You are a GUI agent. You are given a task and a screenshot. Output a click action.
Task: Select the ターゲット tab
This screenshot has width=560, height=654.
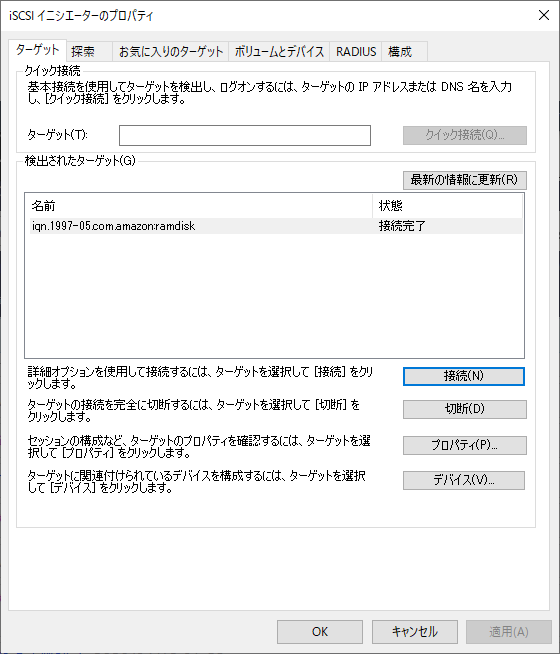[37, 50]
